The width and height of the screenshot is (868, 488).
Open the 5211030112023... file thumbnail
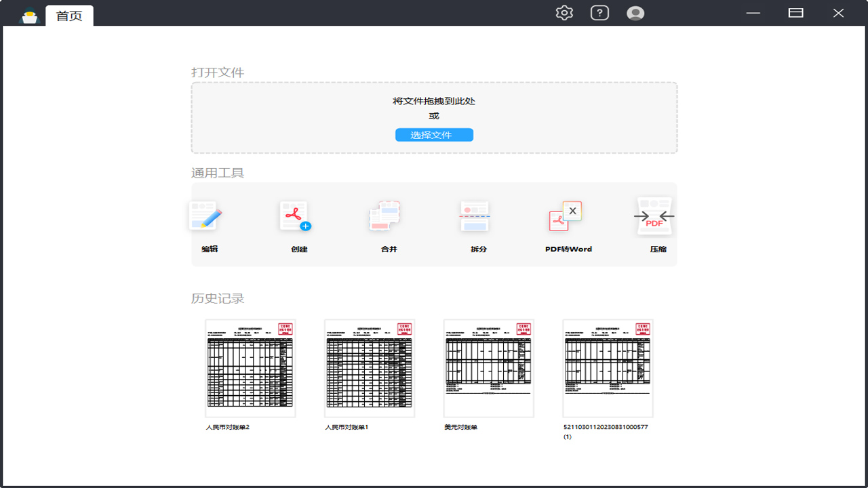coord(608,368)
